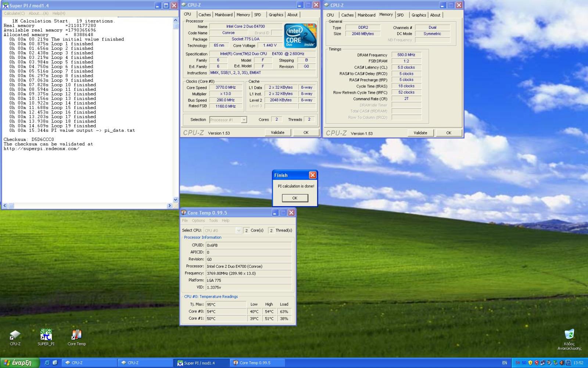Image resolution: width=588 pixels, height=368 pixels.
Task: Open the CPU-Z desktop shortcut
Action: 15,338
